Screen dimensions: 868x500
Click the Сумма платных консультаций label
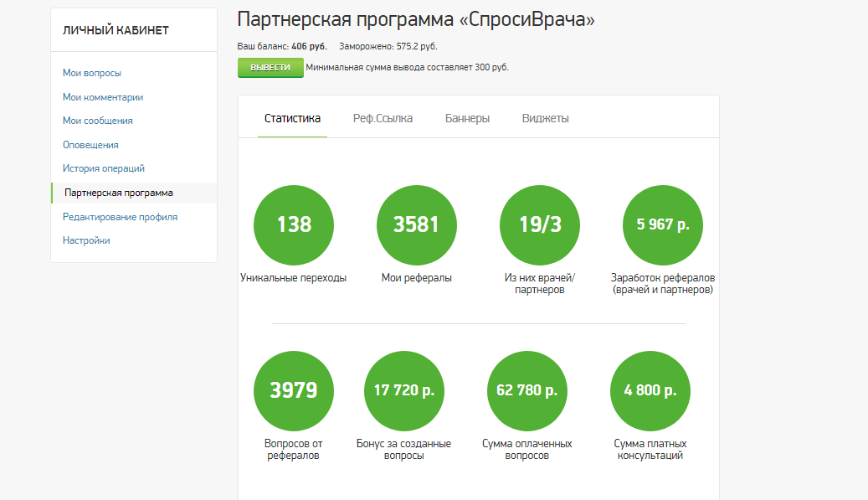650,450
